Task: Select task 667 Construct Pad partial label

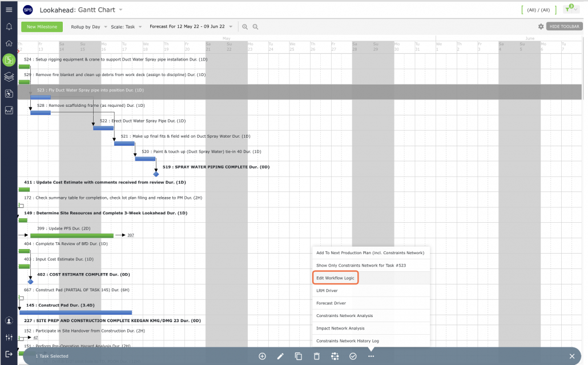Action: 76,290
